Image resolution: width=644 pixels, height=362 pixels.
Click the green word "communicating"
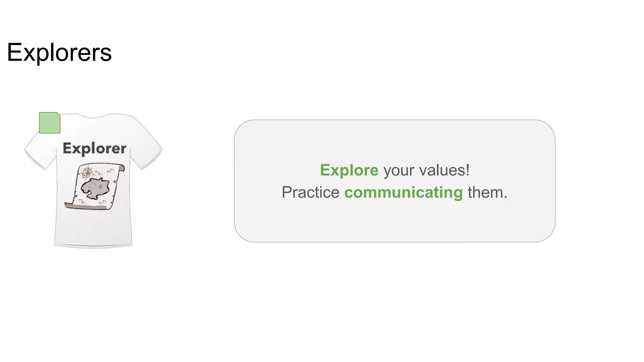(403, 193)
